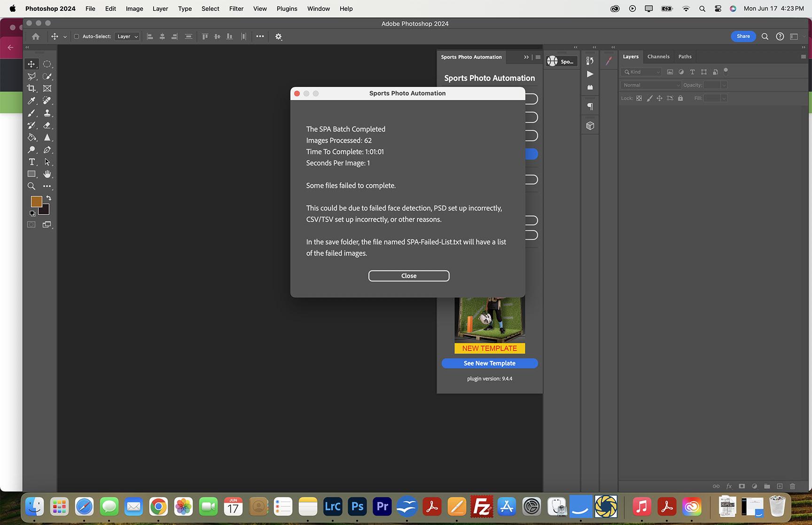
Task: Select the Hand tool
Action: point(47,174)
